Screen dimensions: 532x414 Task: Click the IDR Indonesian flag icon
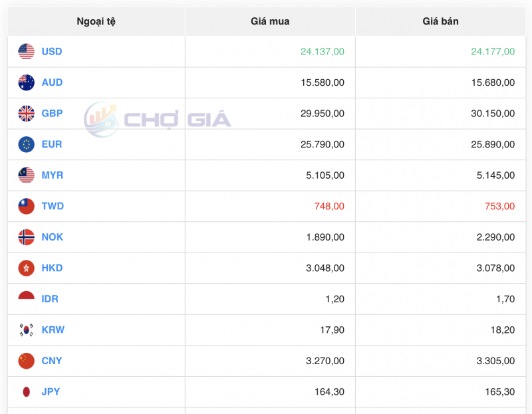click(25, 298)
